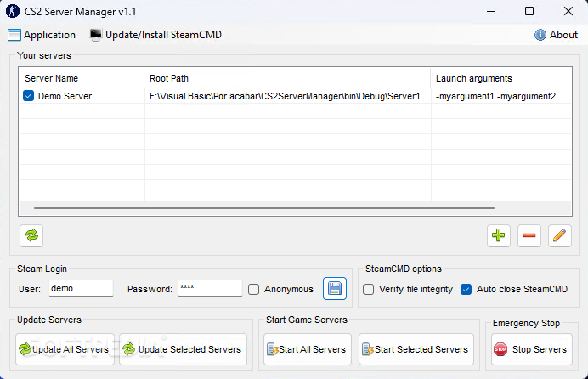Click the green refresh servers icon

pos(31,235)
